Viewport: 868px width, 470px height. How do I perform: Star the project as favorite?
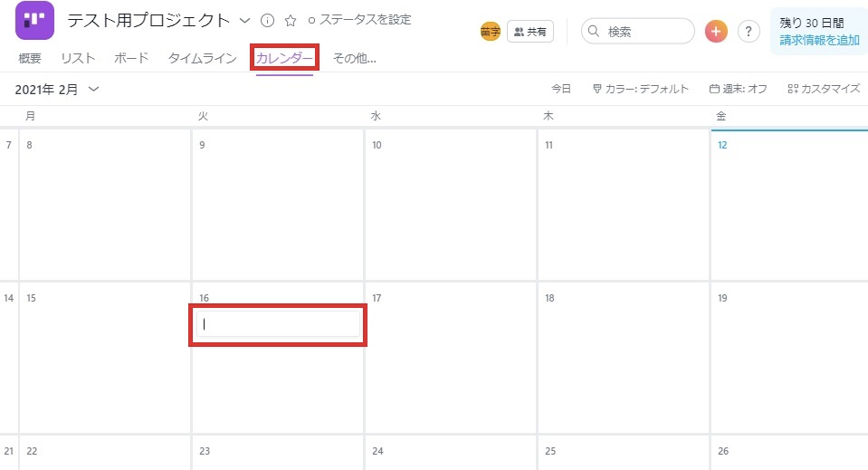tap(291, 21)
